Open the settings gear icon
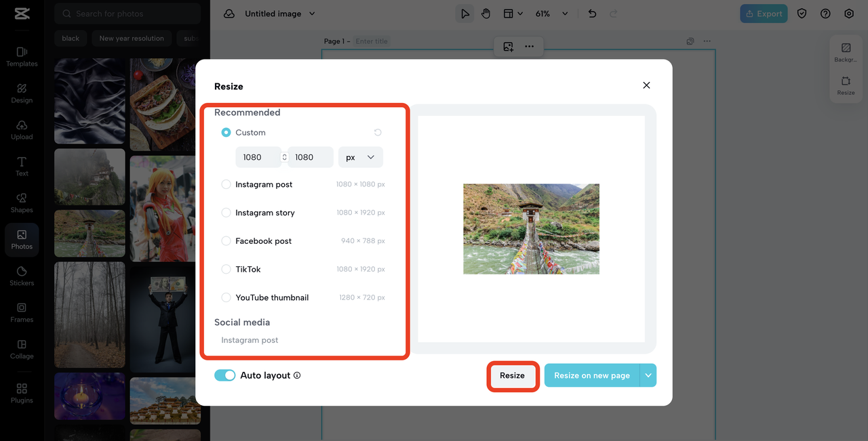 pyautogui.click(x=849, y=14)
